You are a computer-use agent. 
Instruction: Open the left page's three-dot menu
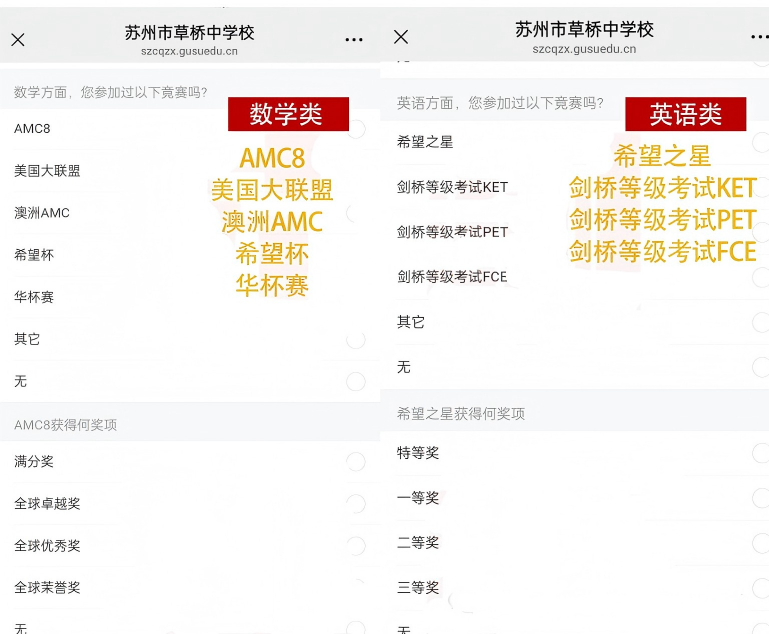click(354, 40)
